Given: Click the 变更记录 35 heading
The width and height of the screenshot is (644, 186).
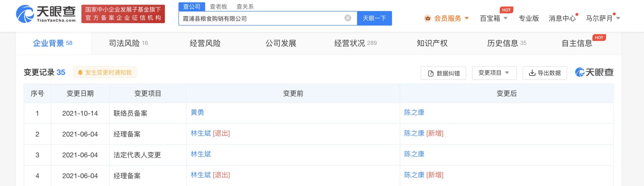Looking at the screenshot, I should click(x=44, y=72).
